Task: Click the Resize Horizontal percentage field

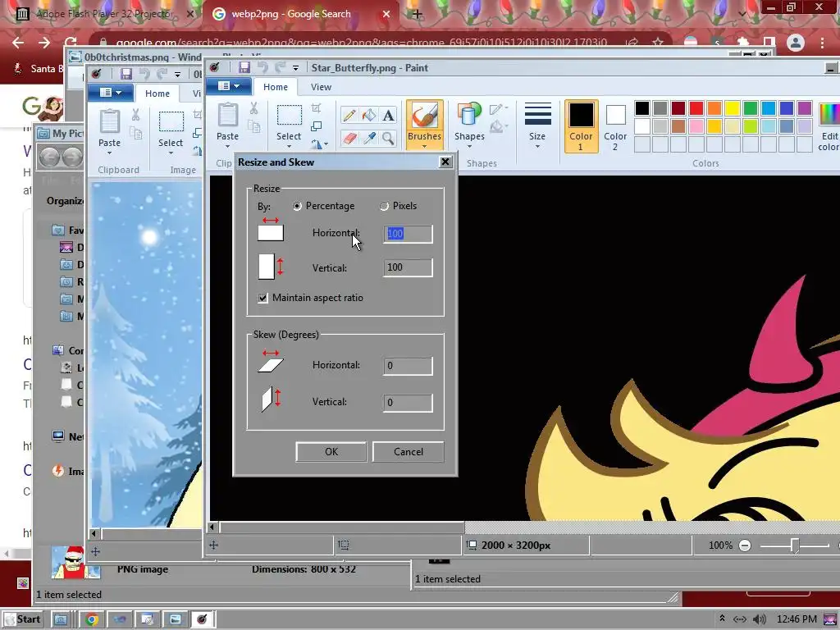Action: click(x=409, y=234)
